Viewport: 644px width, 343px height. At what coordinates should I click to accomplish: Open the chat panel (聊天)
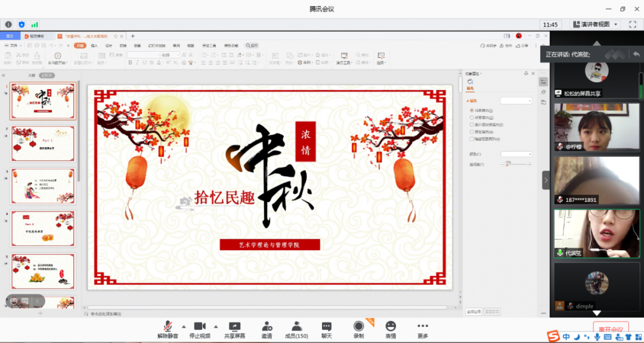[326, 326]
